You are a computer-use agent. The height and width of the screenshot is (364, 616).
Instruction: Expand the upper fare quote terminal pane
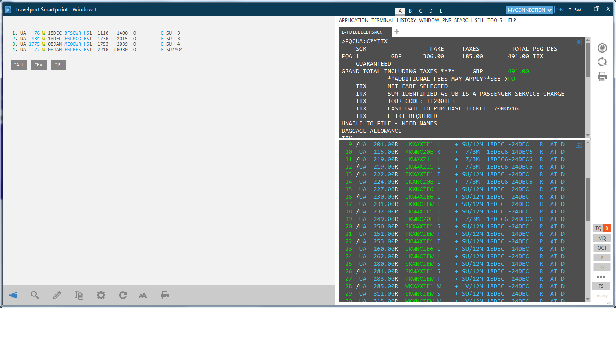pyautogui.click(x=579, y=42)
